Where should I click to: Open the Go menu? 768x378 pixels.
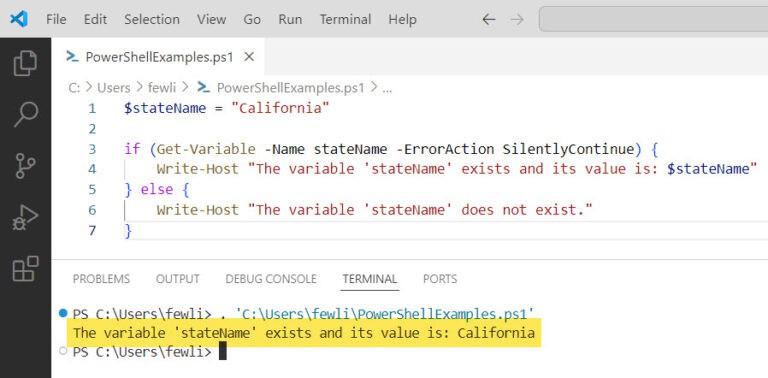click(x=252, y=20)
